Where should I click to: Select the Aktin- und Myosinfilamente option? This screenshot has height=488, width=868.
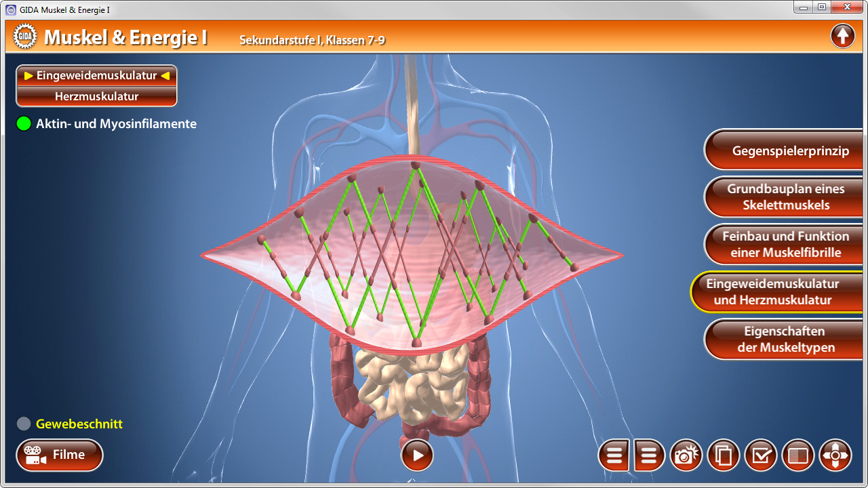pos(117,123)
